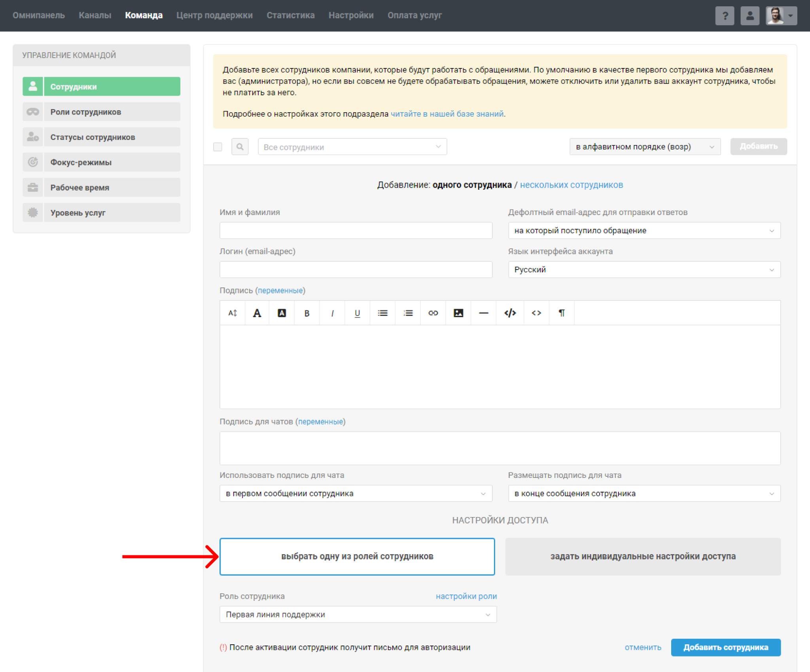
Task: Switch to 'задать индивидуальные настройки доступа'
Action: pos(643,556)
